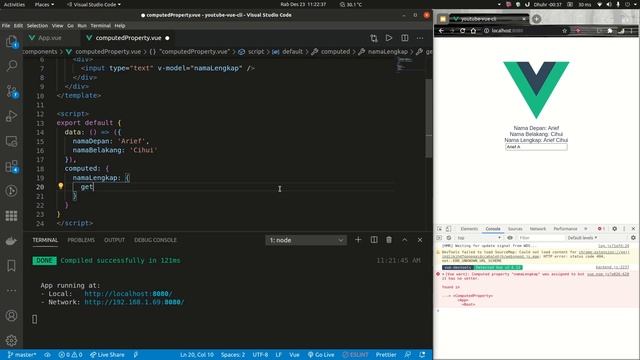Switch to DEBUG CONSOLE panel tab
Screen dimensions: 640x360
point(155,240)
